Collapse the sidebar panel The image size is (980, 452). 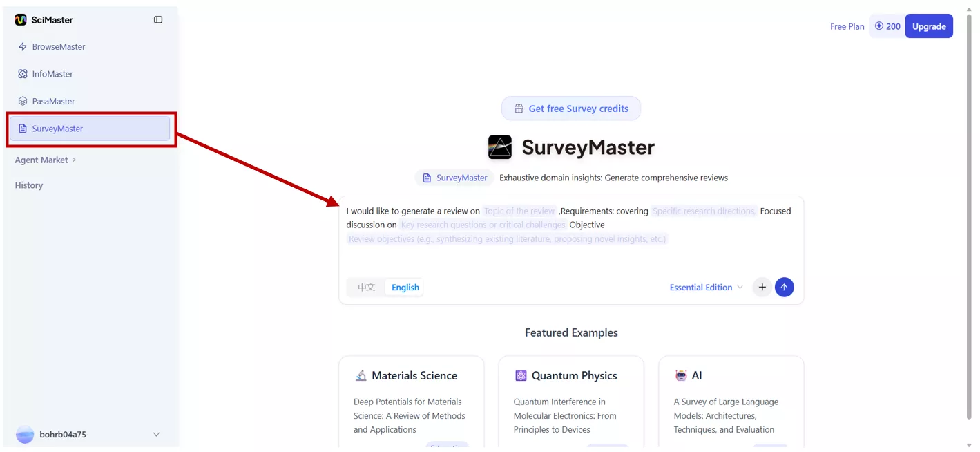tap(158, 19)
